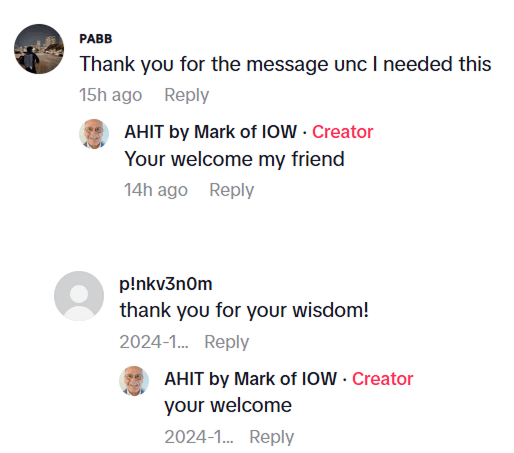Select the '15h ago' timestamp
The width and height of the screenshot is (514, 453).
click(x=111, y=95)
